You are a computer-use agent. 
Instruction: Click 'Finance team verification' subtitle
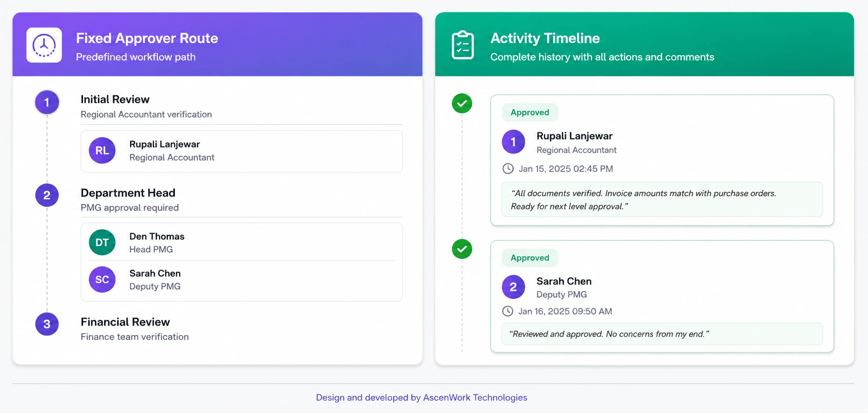tap(135, 337)
